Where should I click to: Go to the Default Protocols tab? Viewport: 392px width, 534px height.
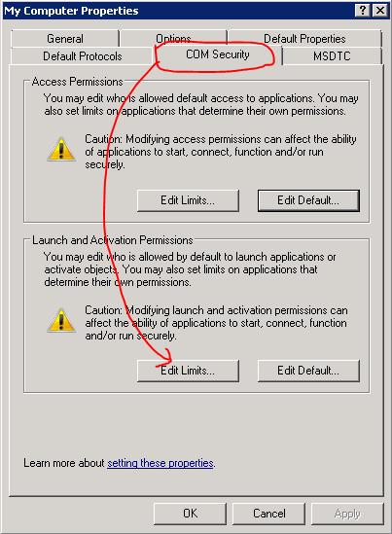point(82,55)
